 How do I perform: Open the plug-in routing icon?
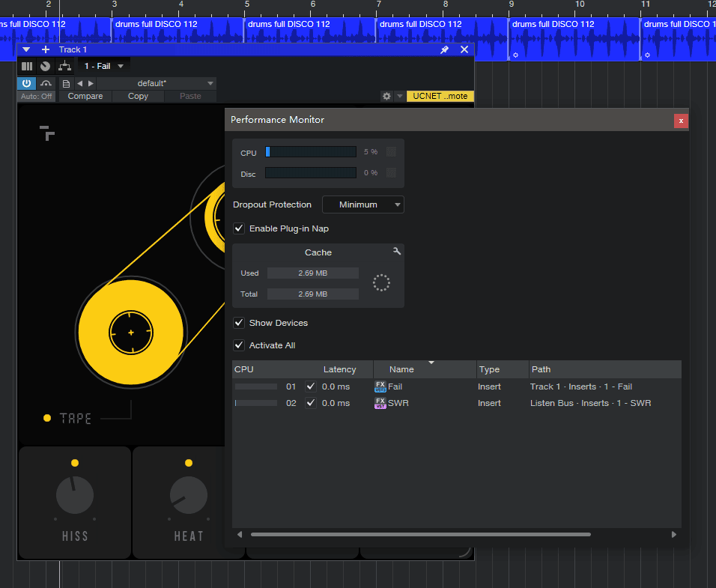coord(65,66)
